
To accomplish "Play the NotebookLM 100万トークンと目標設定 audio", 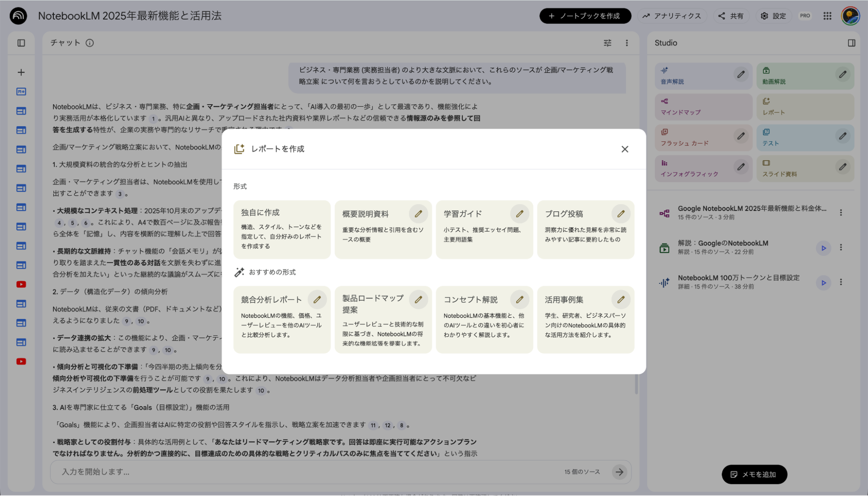I will [823, 282].
